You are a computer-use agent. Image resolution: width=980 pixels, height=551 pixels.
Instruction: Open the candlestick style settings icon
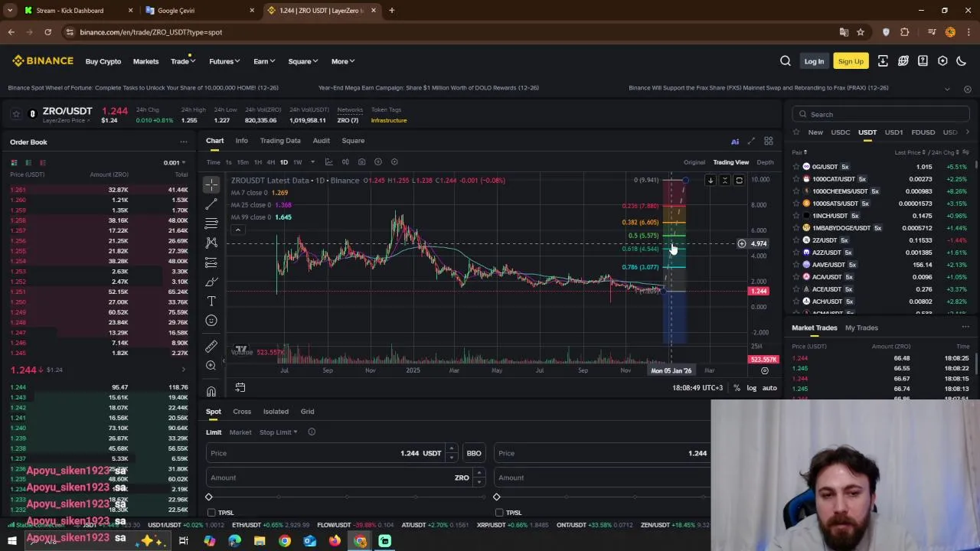point(345,161)
